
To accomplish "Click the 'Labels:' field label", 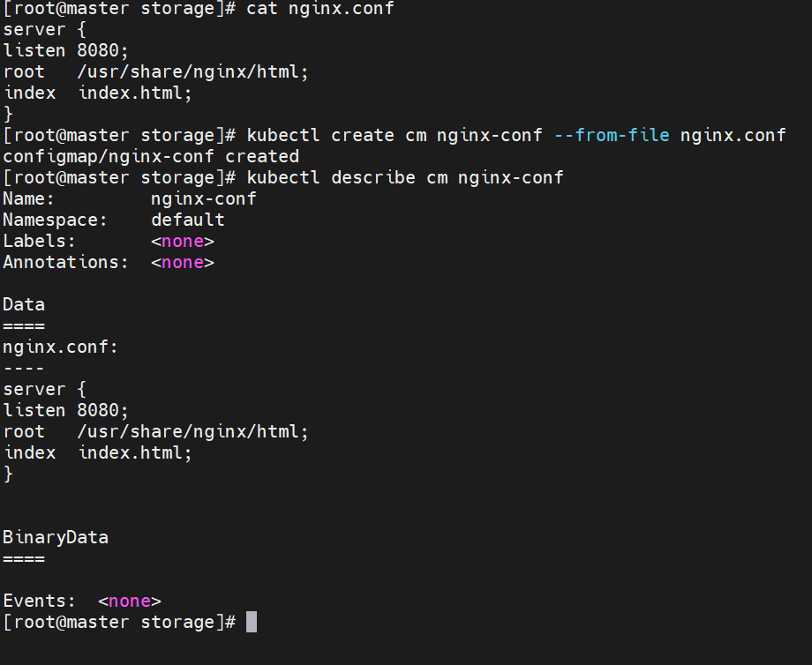I will coord(39,241).
